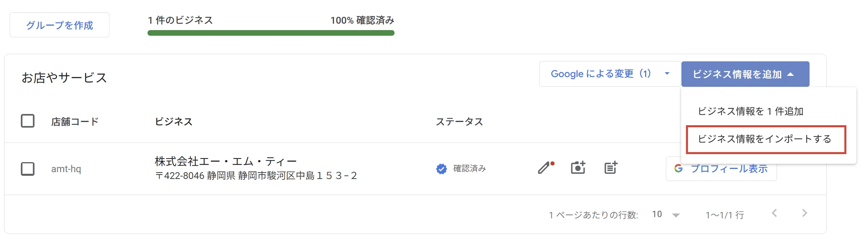Click the ステータス column header
Screen dimensions: 868x242
pos(459,122)
